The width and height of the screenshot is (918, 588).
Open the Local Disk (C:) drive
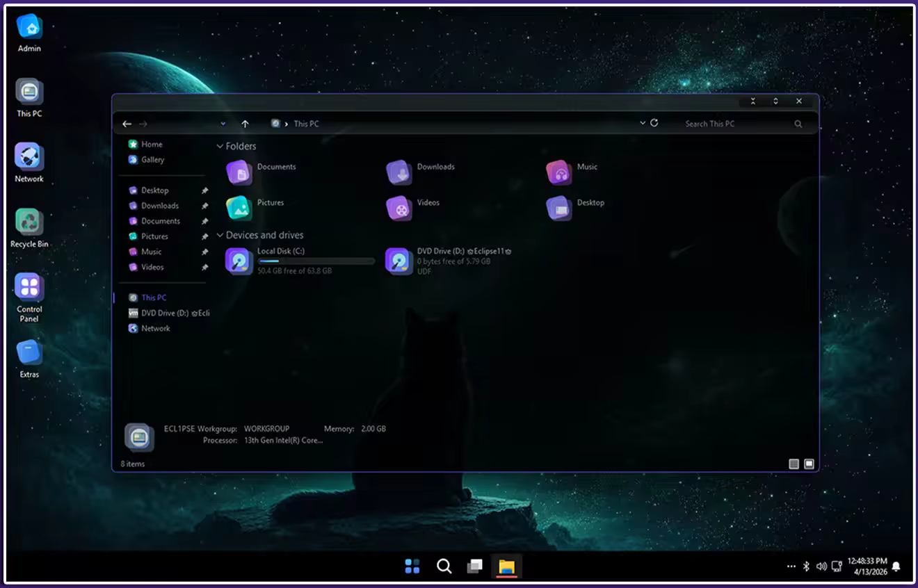click(x=239, y=261)
